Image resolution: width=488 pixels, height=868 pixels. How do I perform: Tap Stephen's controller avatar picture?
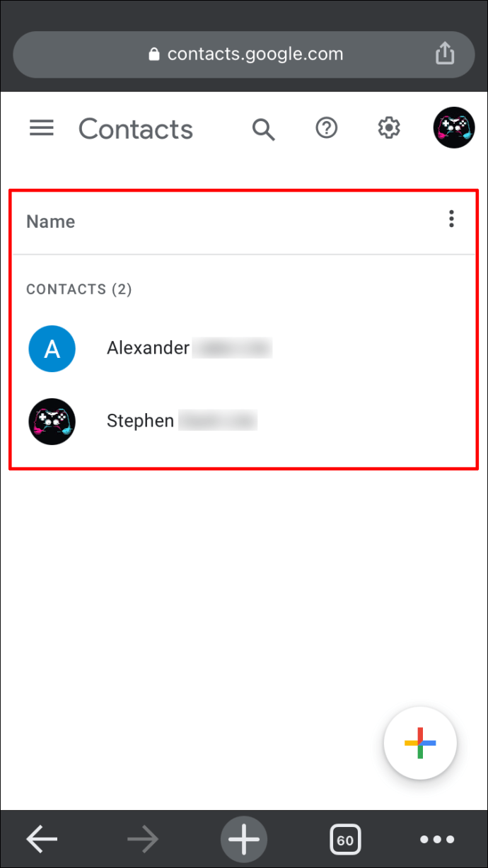coord(52,422)
